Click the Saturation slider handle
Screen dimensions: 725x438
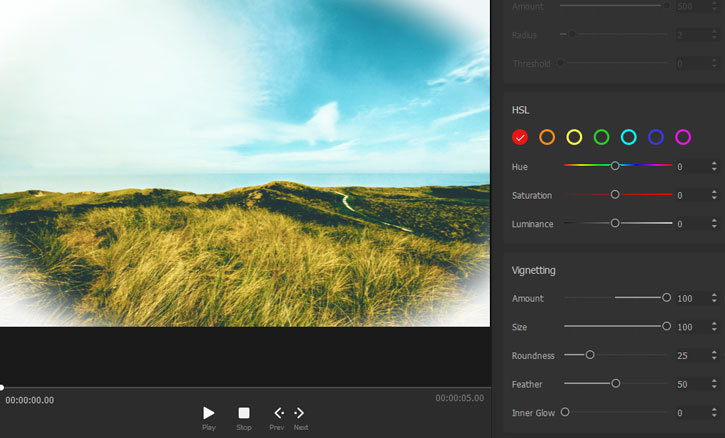[615, 195]
